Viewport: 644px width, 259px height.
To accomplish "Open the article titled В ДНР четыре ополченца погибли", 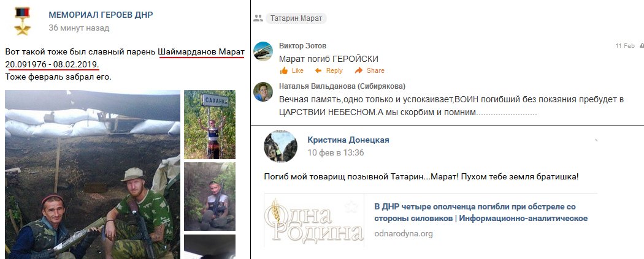I will click(481, 212).
